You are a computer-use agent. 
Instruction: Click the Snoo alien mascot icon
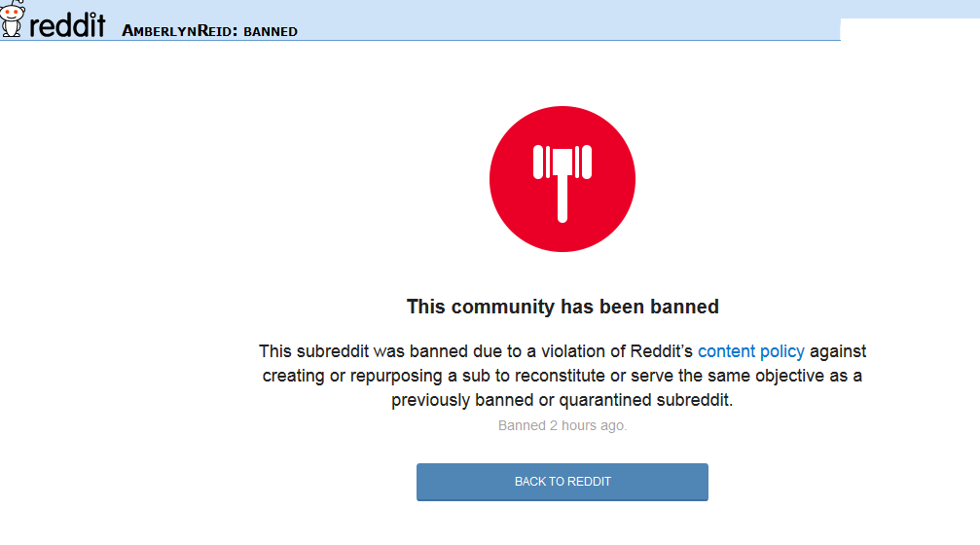[12, 18]
